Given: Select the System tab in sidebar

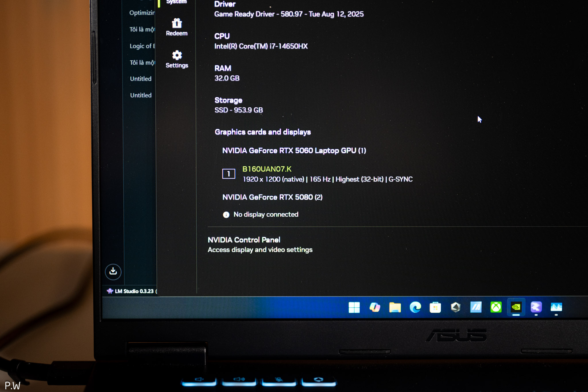Looking at the screenshot, I should [x=176, y=2].
